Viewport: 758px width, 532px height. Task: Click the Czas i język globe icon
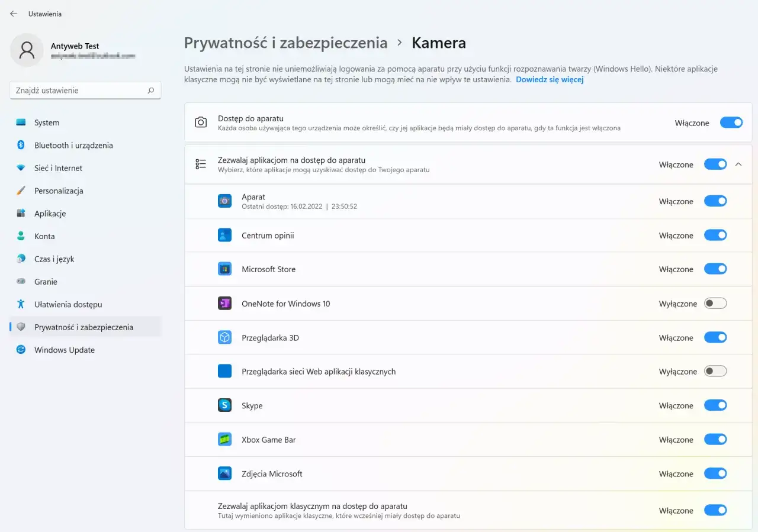click(21, 259)
